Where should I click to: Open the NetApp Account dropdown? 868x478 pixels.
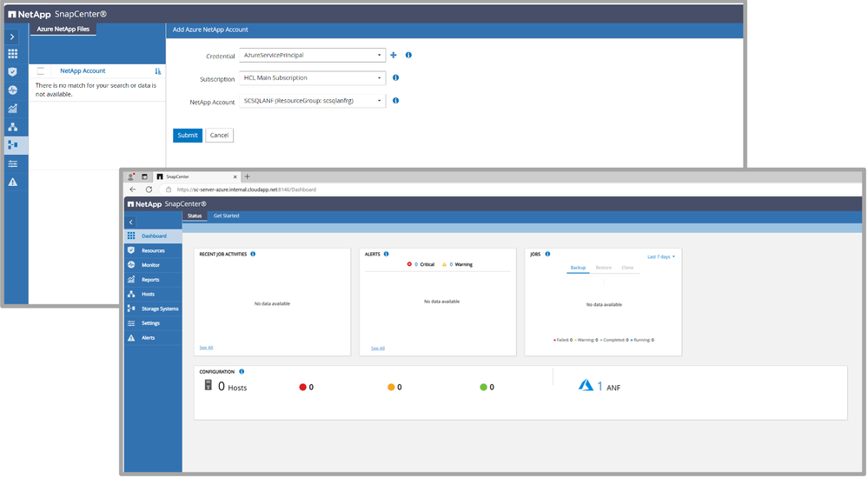click(x=312, y=101)
